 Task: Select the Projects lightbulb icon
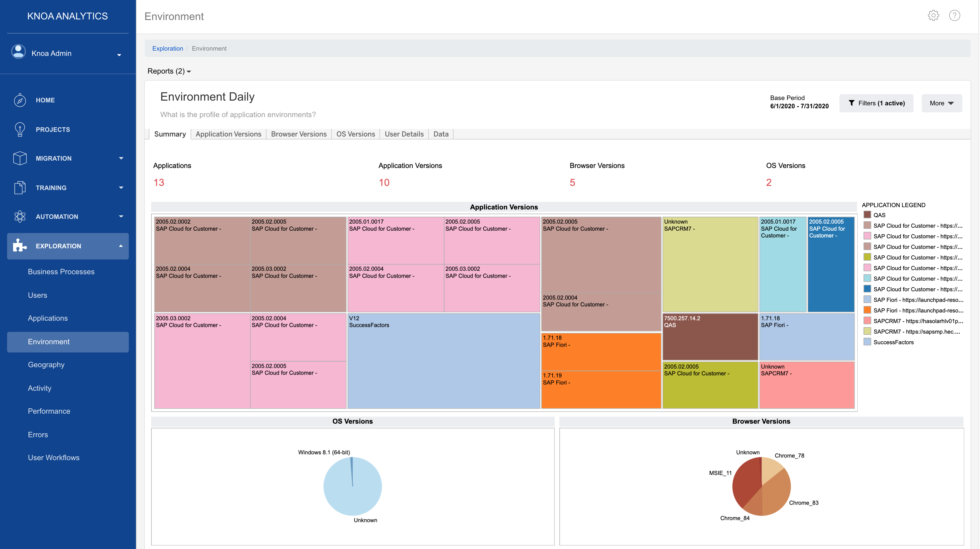[x=20, y=129]
